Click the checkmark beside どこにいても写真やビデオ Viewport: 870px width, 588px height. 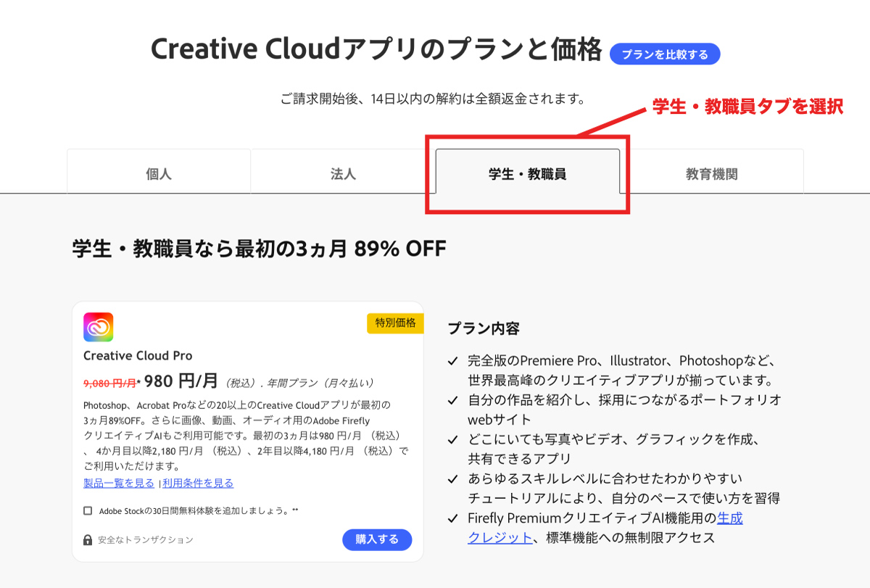(x=453, y=439)
